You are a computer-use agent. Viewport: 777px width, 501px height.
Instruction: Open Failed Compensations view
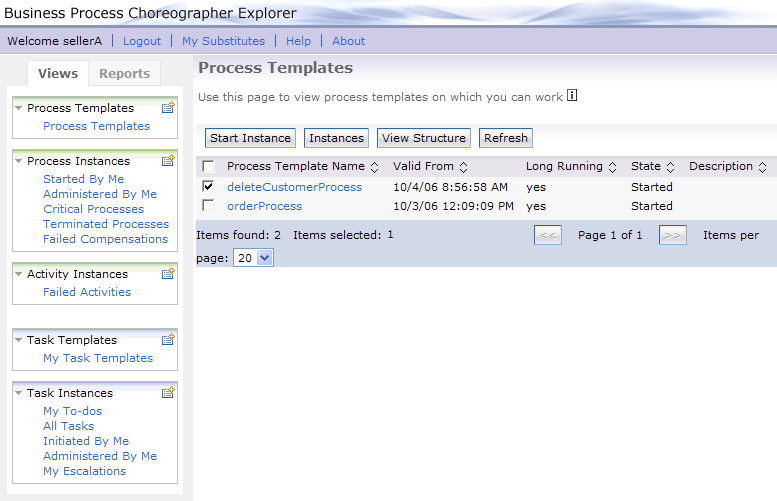[x=105, y=239]
